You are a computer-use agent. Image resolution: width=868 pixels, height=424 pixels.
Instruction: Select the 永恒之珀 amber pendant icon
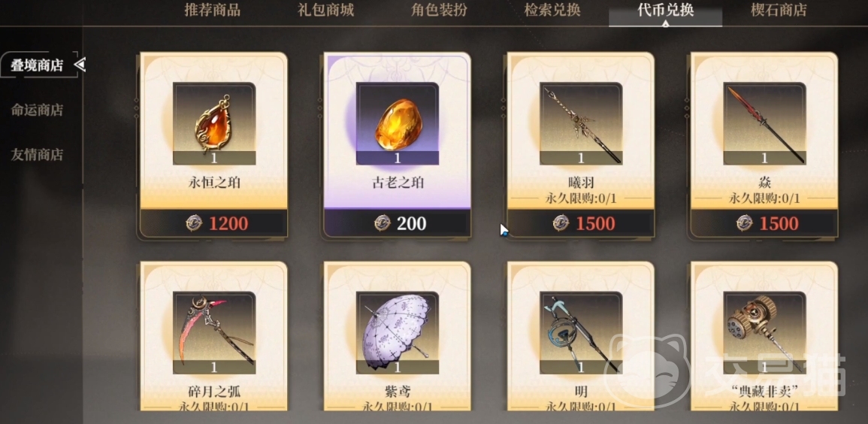pyautogui.click(x=213, y=123)
